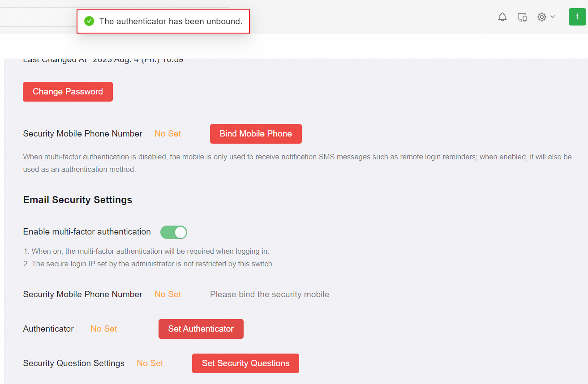Click 'No Set' beside Security Question Settings
The width and height of the screenshot is (588, 384).
(150, 363)
